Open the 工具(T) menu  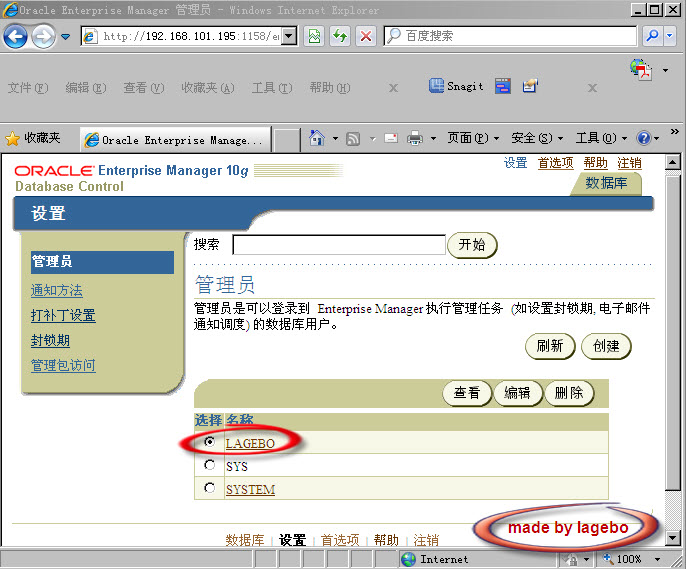(272, 88)
